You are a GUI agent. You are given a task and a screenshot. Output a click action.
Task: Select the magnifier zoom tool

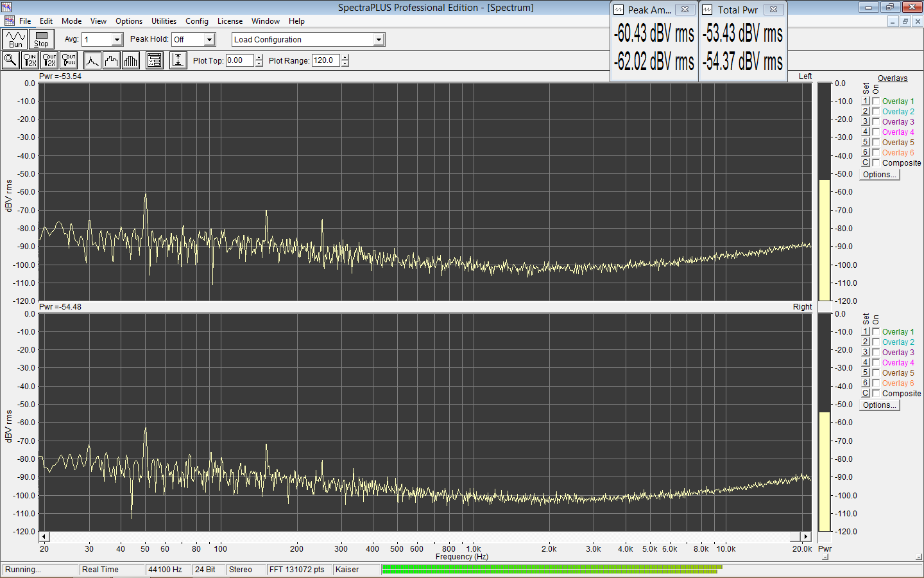pos(11,60)
